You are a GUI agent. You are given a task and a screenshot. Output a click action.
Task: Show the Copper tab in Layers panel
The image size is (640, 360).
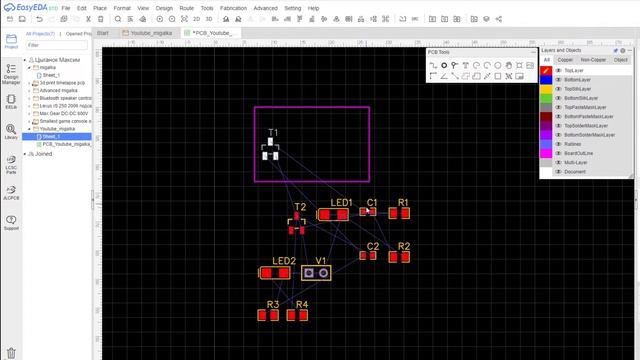[565, 60]
